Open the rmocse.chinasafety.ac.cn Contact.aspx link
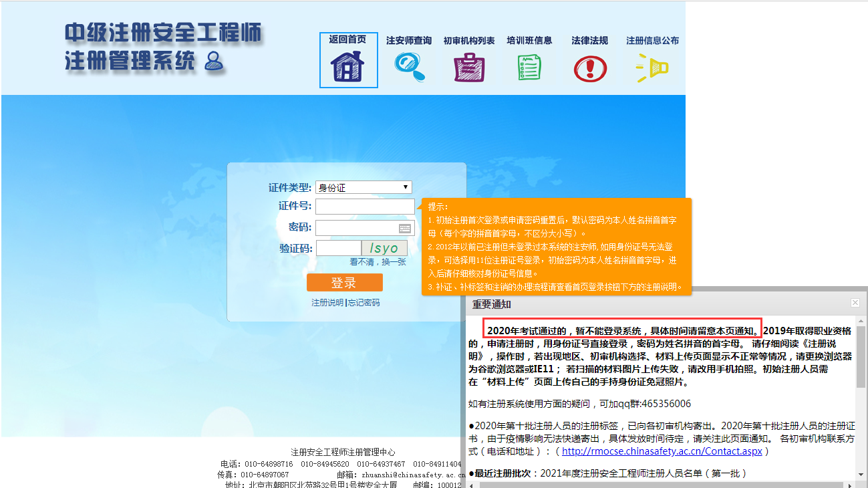The width and height of the screenshot is (868, 488). [662, 451]
